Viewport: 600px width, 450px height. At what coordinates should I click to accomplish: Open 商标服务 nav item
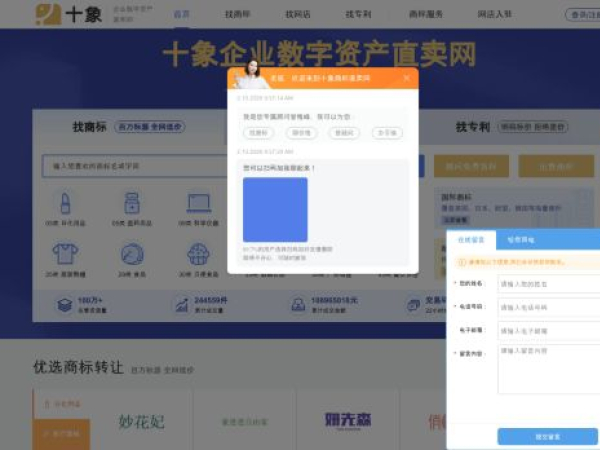426,15
